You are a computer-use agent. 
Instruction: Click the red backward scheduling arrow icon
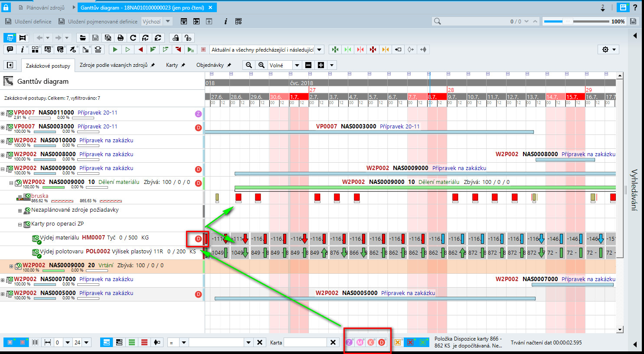(x=140, y=49)
